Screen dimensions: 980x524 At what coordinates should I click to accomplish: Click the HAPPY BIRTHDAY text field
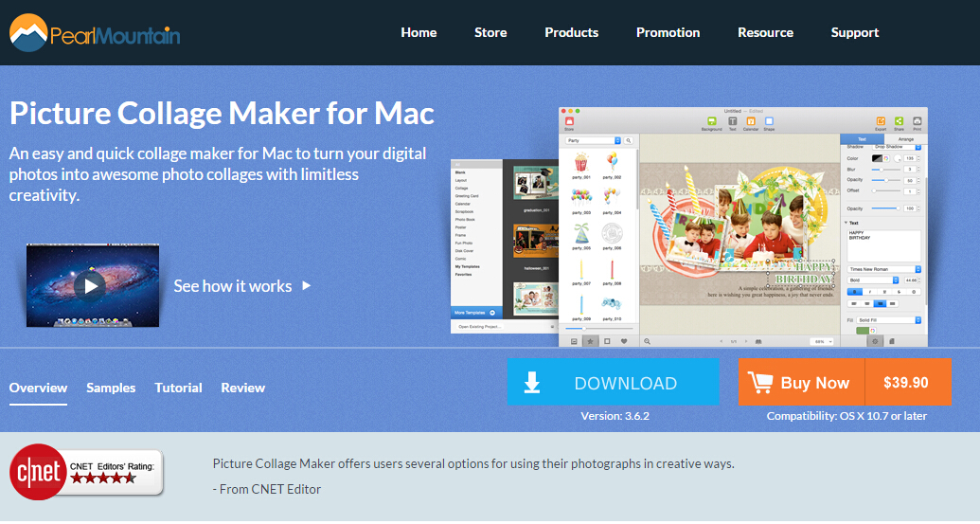pyautogui.click(x=883, y=245)
